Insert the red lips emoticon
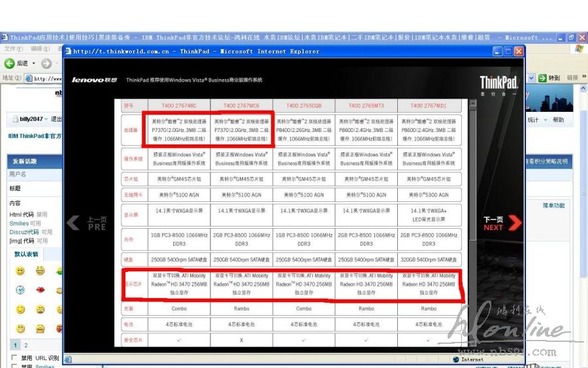 point(40,290)
